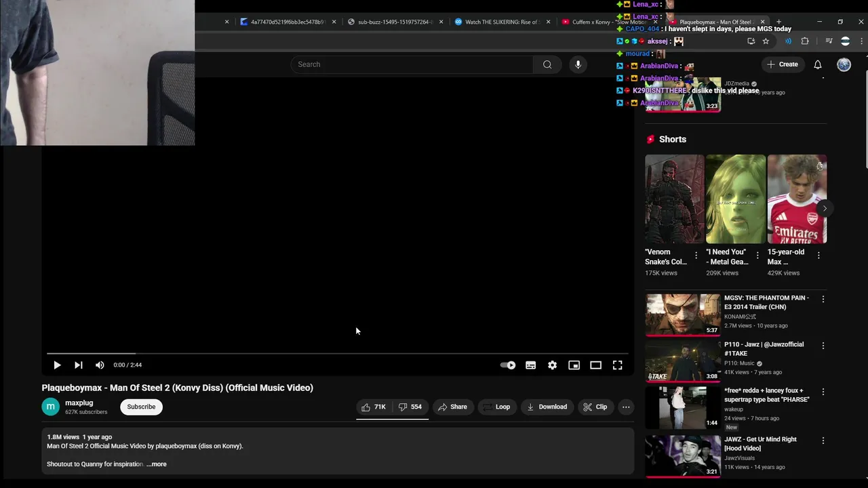The height and width of the screenshot is (488, 868).
Task: Close the Watch THE SLIKERING tab
Action: pyautogui.click(x=548, y=22)
